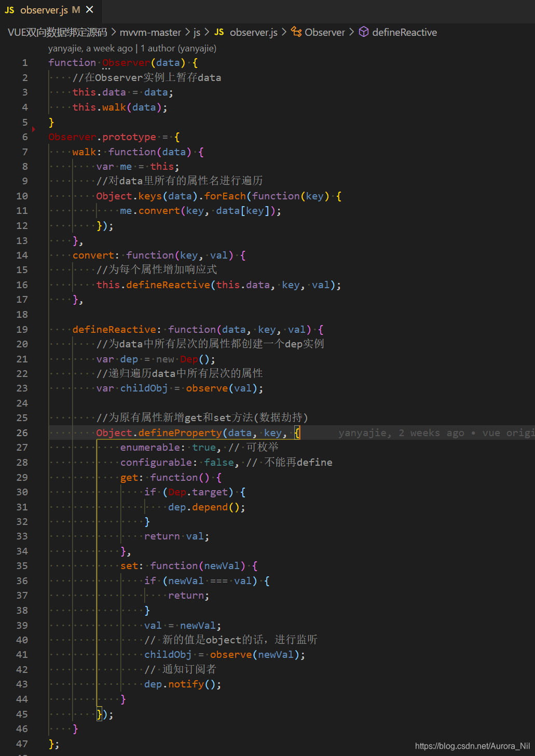Click line number 1 in the gutter

click(x=25, y=63)
